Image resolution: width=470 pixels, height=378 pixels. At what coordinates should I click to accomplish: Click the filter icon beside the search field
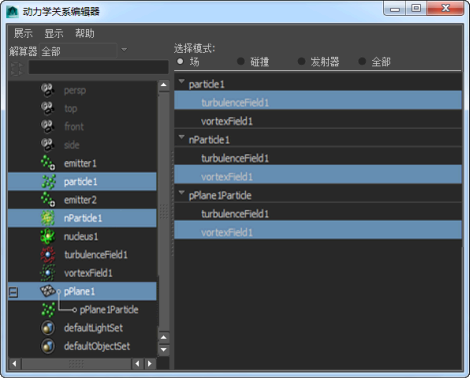point(16,69)
